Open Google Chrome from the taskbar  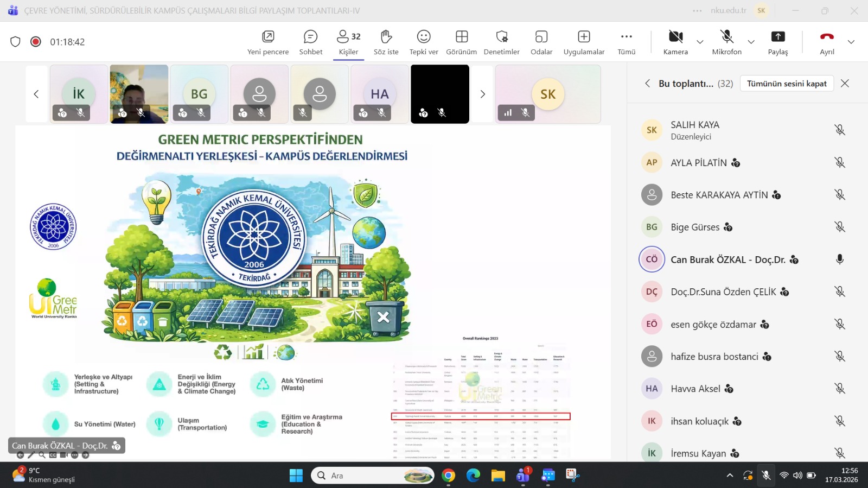click(x=448, y=476)
